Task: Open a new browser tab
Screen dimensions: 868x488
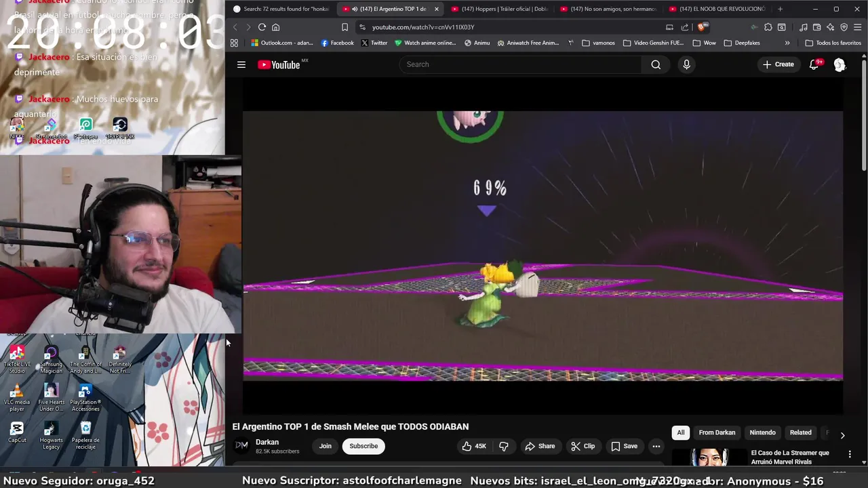Action: [x=780, y=9]
